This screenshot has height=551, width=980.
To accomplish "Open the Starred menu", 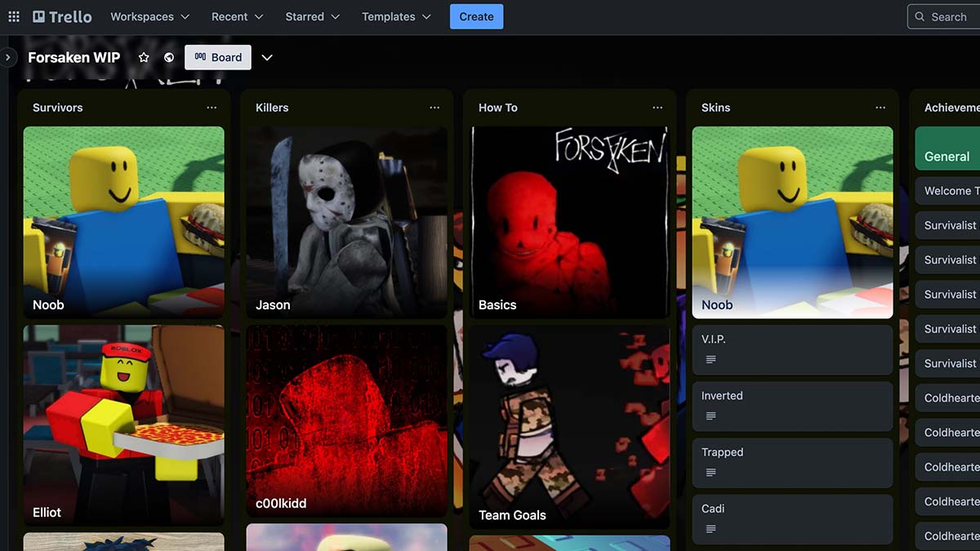I will pyautogui.click(x=312, y=16).
